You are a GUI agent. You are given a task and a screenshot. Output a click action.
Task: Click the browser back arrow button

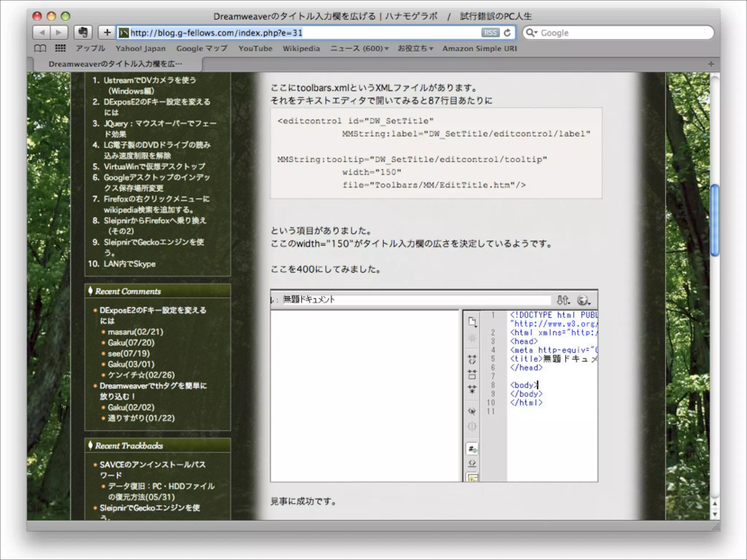(42, 33)
